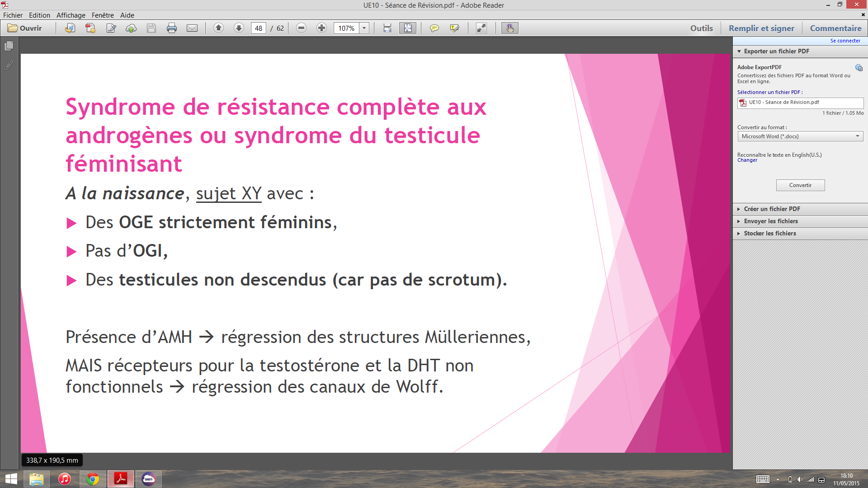Toggle the touch mode hand button
The width and height of the screenshot is (868, 488).
pos(509,28)
